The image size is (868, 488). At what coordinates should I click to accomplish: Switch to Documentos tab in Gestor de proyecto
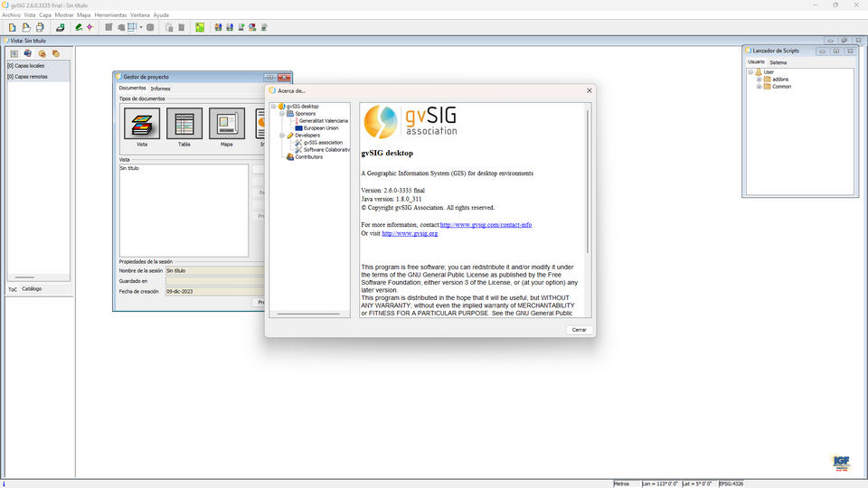click(132, 88)
